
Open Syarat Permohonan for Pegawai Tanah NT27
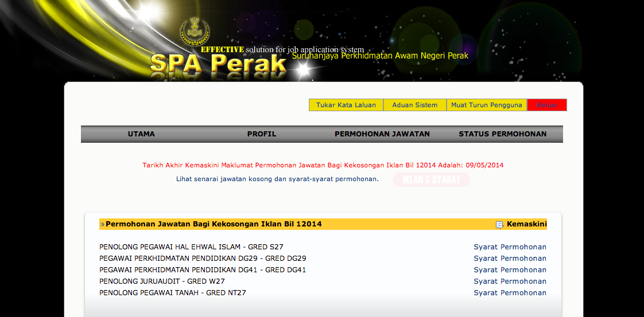pyautogui.click(x=510, y=293)
